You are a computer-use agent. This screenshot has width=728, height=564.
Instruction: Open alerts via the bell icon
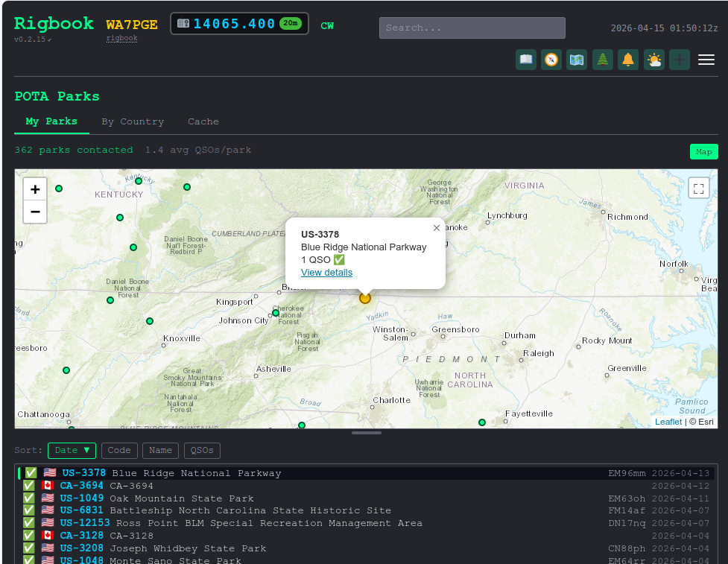tap(628, 60)
